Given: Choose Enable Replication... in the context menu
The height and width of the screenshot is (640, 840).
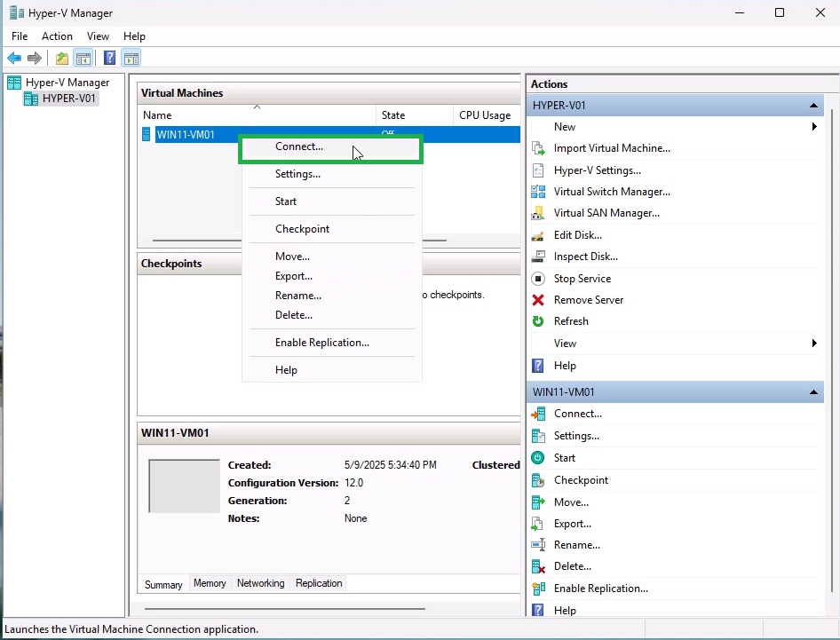Looking at the screenshot, I should [332, 343].
